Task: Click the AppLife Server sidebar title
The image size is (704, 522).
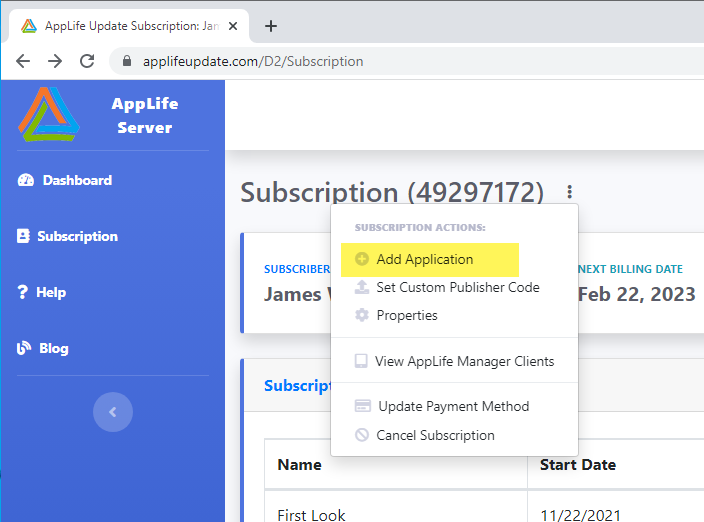Action: [145, 115]
